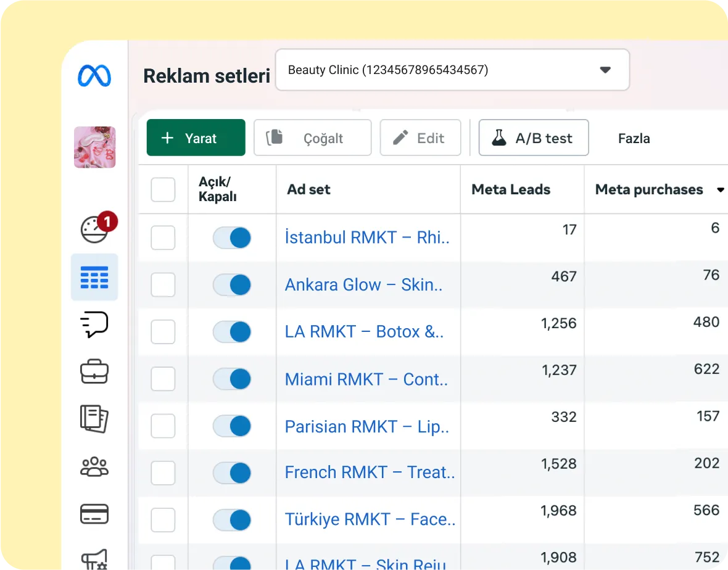
Task: Open the account overview gauge icon
Action: [x=95, y=229]
